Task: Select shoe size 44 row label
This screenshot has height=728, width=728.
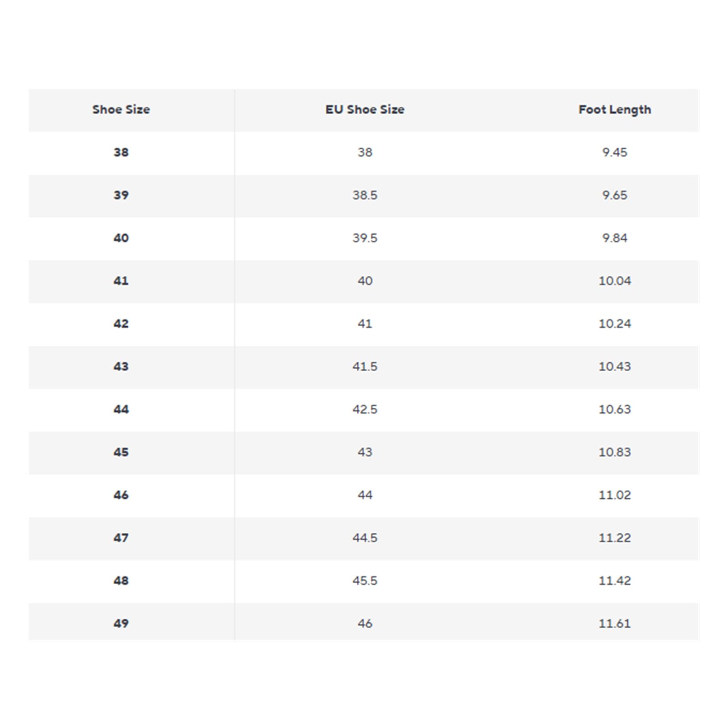Action: point(121,409)
